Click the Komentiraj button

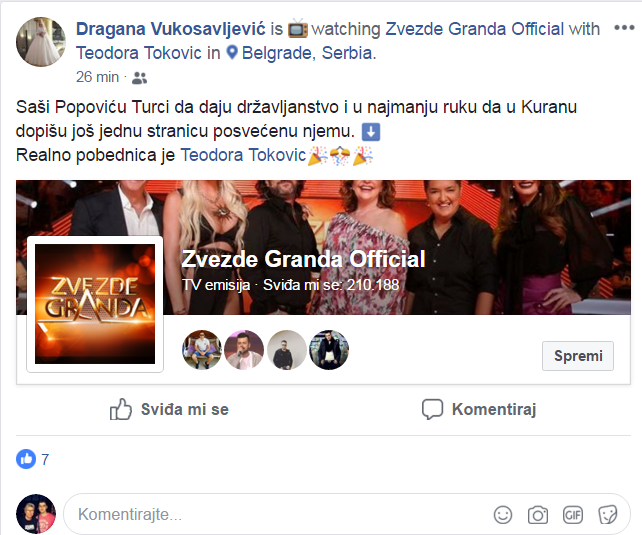point(479,409)
